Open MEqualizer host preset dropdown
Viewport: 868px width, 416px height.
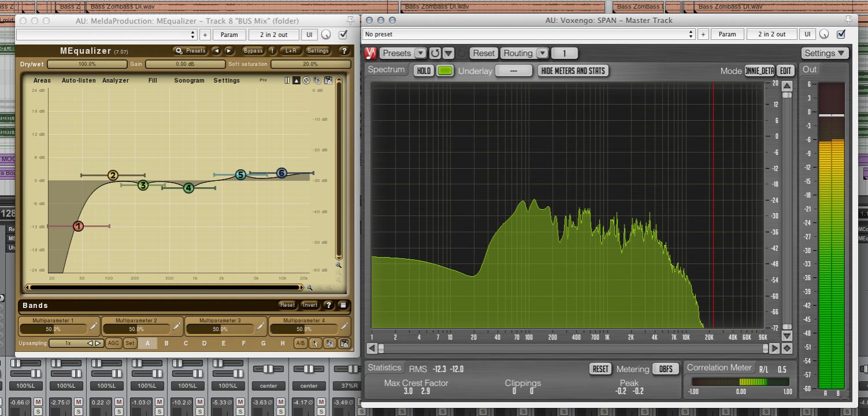coord(107,35)
